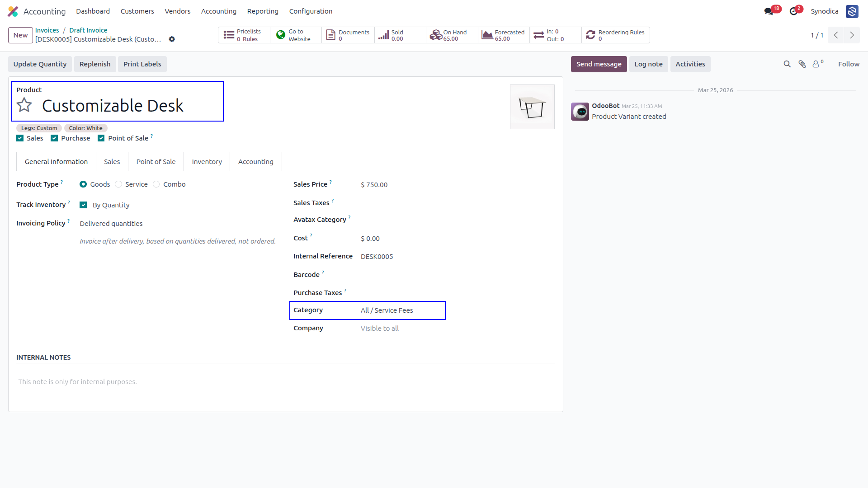Viewport: 868px width, 488px height.
Task: Go to next record arrow
Action: 852,35
